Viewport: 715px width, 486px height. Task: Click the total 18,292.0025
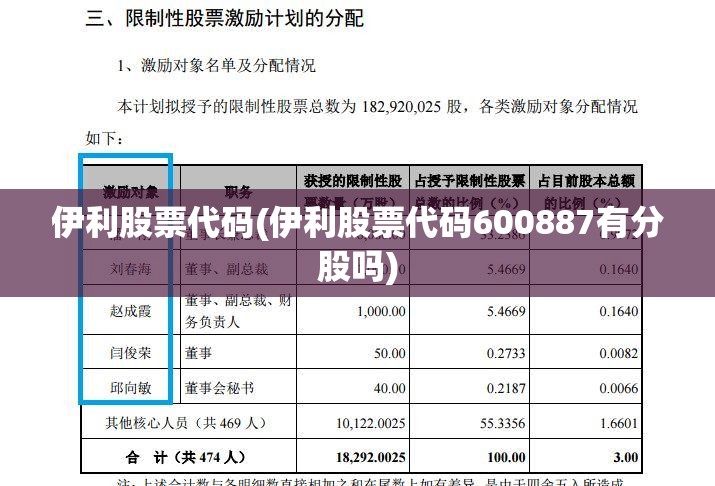371,457
